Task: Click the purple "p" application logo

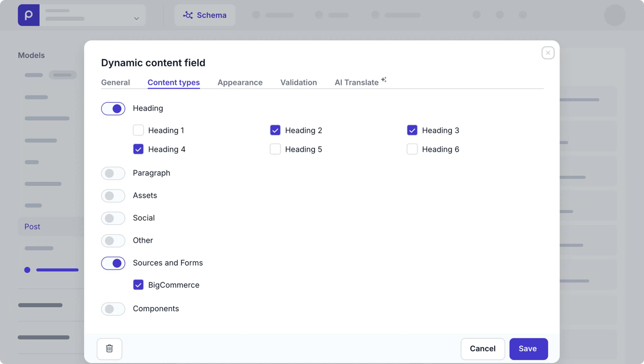Action: point(29,15)
